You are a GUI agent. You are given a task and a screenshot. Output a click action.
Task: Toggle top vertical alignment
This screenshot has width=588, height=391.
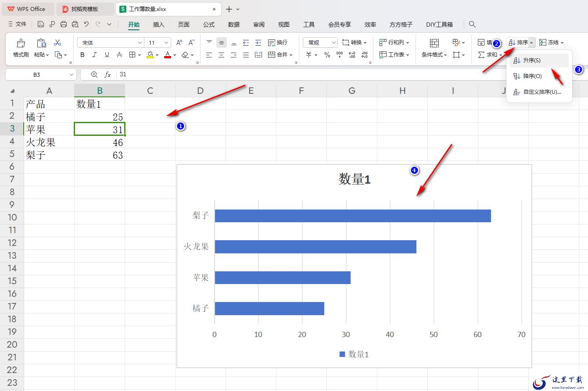209,43
